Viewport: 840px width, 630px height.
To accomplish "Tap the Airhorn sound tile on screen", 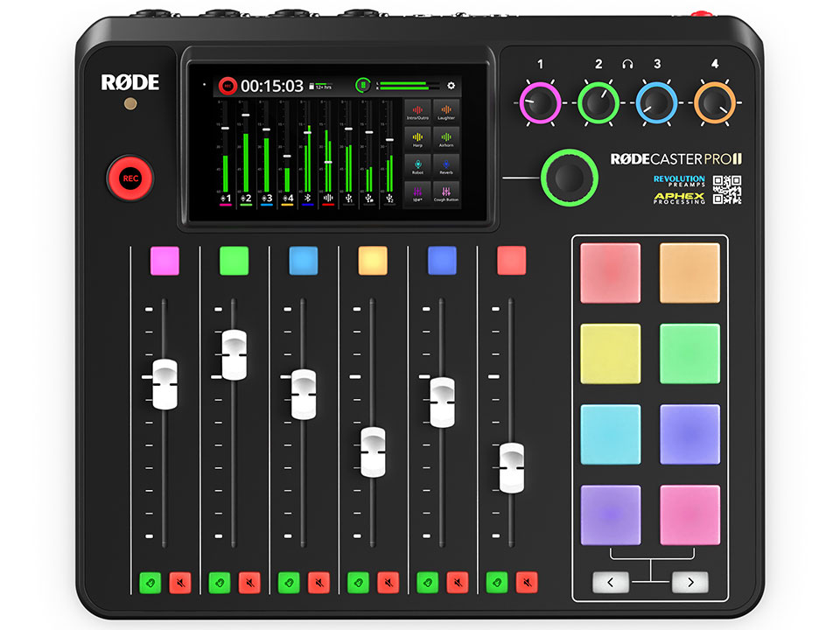I will point(446,138).
